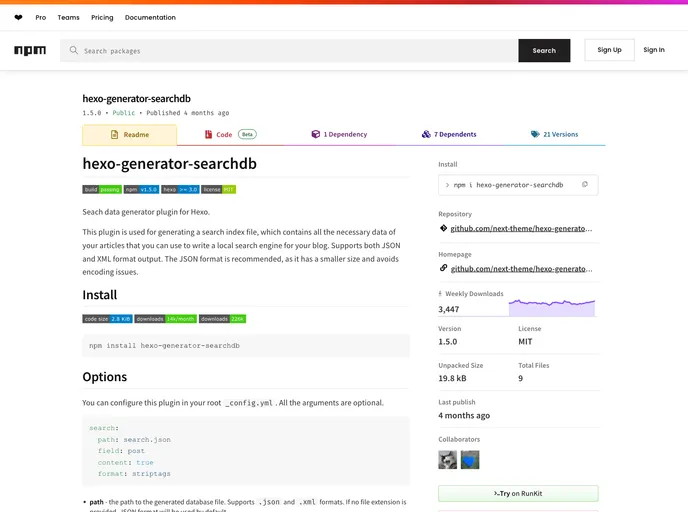Click the 'npm install hexo-generator-searchdb' code block
The image size is (688, 512).
pyautogui.click(x=246, y=346)
